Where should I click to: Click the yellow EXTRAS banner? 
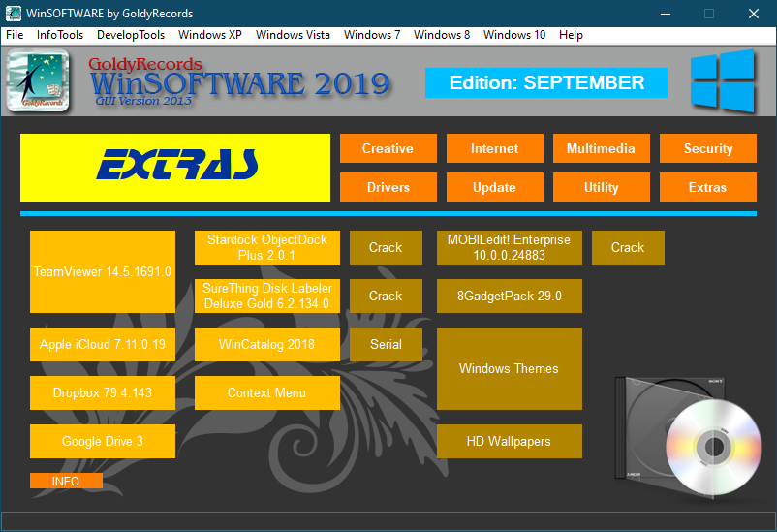point(175,168)
